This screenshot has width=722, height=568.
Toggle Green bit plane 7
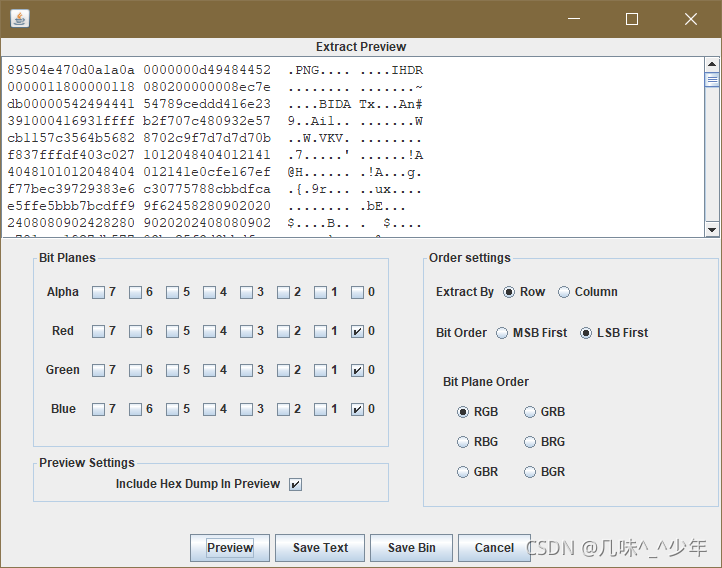coord(98,371)
